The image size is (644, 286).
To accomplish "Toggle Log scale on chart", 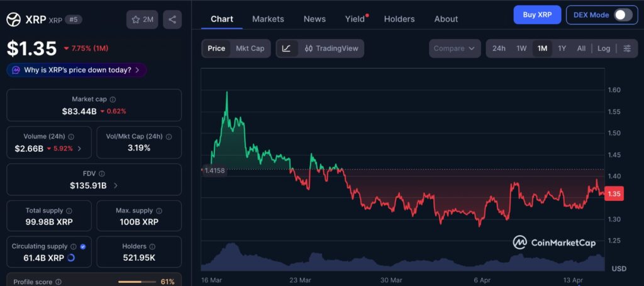I will tap(604, 49).
